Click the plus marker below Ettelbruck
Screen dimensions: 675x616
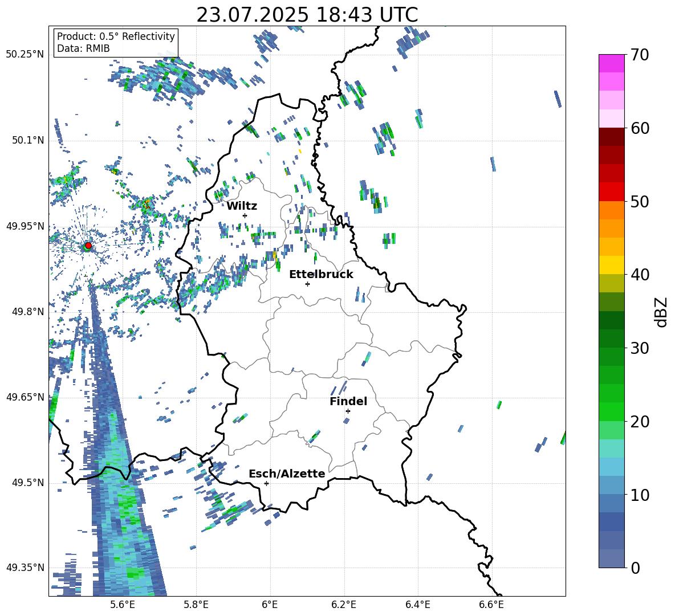[307, 284]
